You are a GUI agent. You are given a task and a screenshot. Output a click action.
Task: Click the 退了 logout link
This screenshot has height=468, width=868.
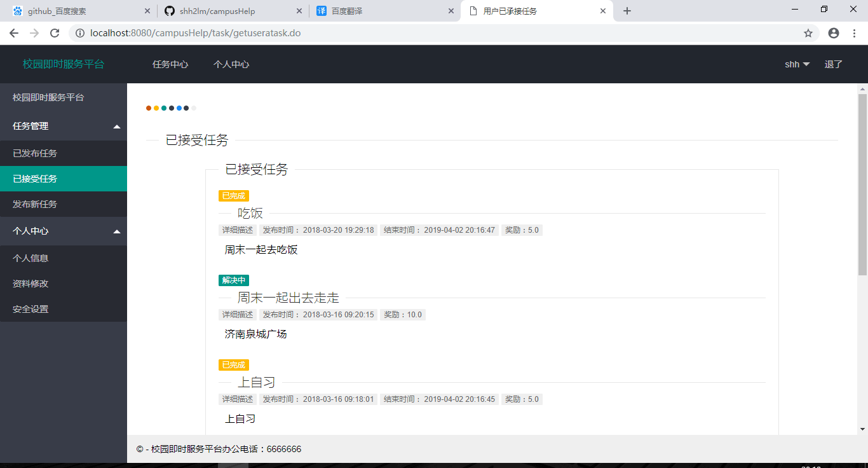(x=833, y=64)
